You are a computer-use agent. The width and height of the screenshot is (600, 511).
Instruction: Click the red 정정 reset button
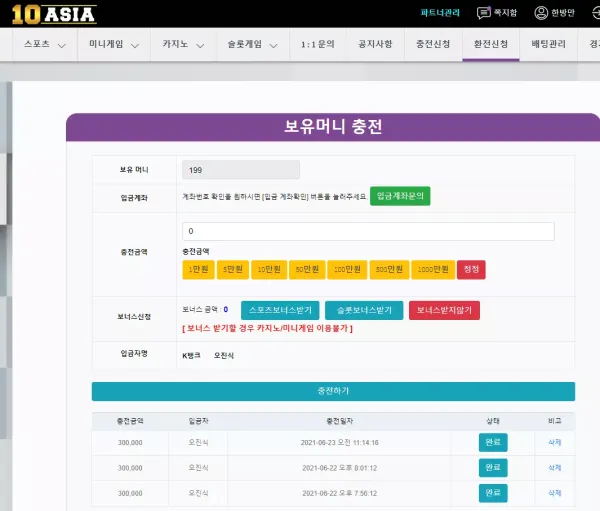[471, 269]
